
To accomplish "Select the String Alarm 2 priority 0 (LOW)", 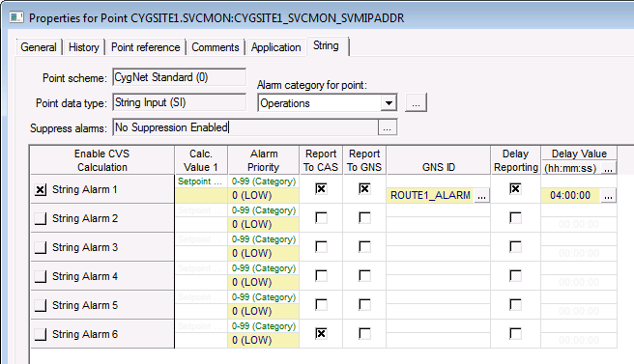I will (x=264, y=225).
